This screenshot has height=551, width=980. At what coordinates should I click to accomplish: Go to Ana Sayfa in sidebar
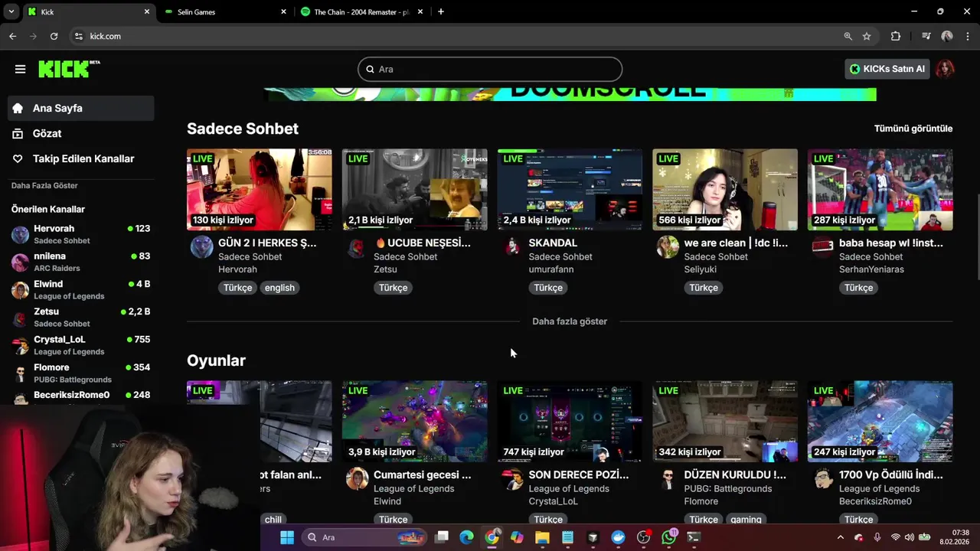(81, 108)
